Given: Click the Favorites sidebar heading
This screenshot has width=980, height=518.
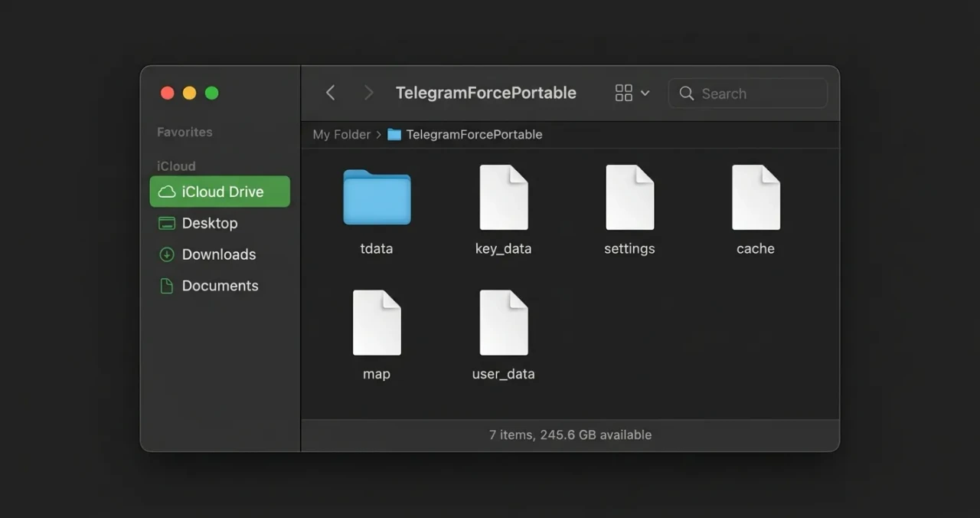Looking at the screenshot, I should [185, 132].
